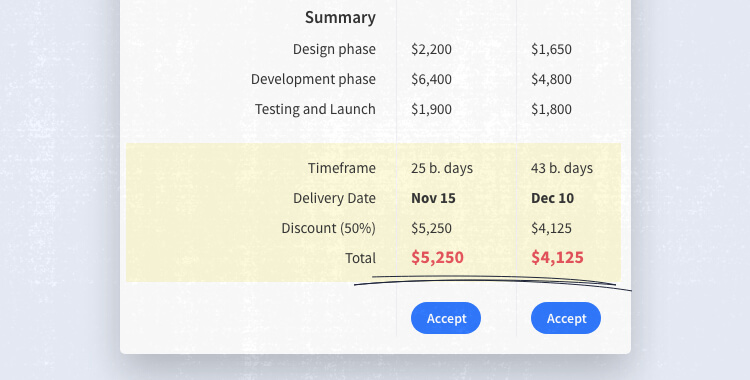Accept the $4,125 Dec 10 proposal
This screenshot has height=380, width=750.
coord(566,318)
